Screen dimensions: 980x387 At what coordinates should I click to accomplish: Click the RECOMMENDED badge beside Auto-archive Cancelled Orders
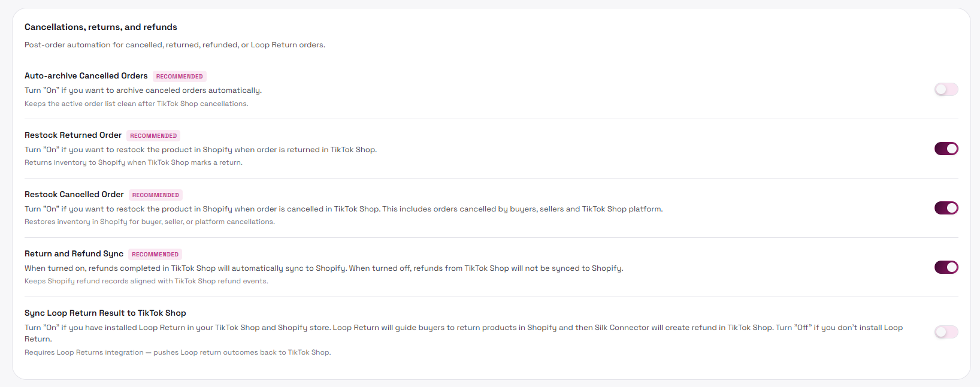pyautogui.click(x=180, y=76)
